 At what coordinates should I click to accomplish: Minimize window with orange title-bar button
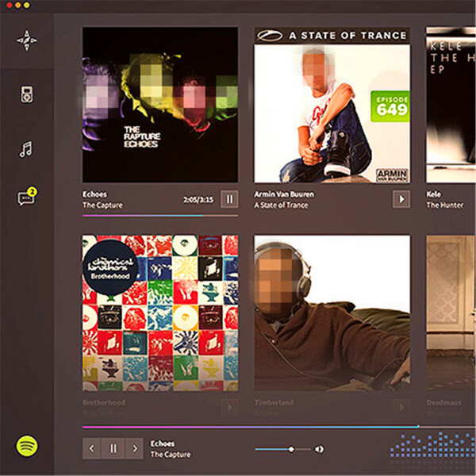tap(18, 6)
